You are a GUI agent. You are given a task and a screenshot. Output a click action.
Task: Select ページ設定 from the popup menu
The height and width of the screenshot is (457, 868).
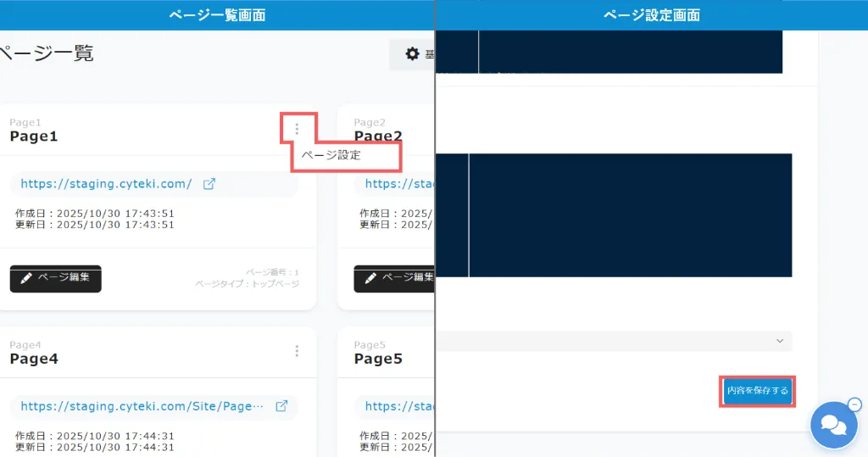[331, 155]
